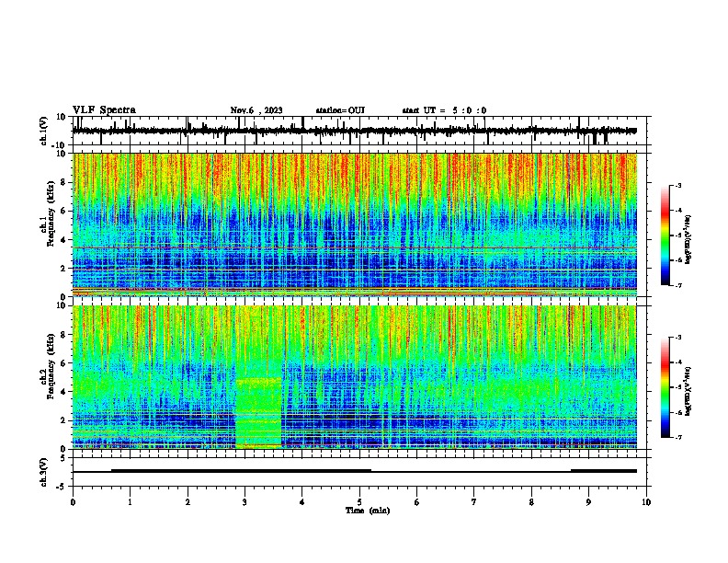Click the ch.1 spectrogram panel
Viewport: 728px width, 563px height.
355,224
